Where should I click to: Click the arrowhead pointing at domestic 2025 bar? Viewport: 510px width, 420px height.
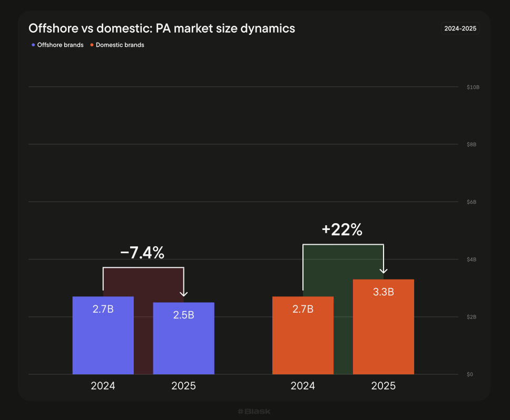tap(384, 271)
